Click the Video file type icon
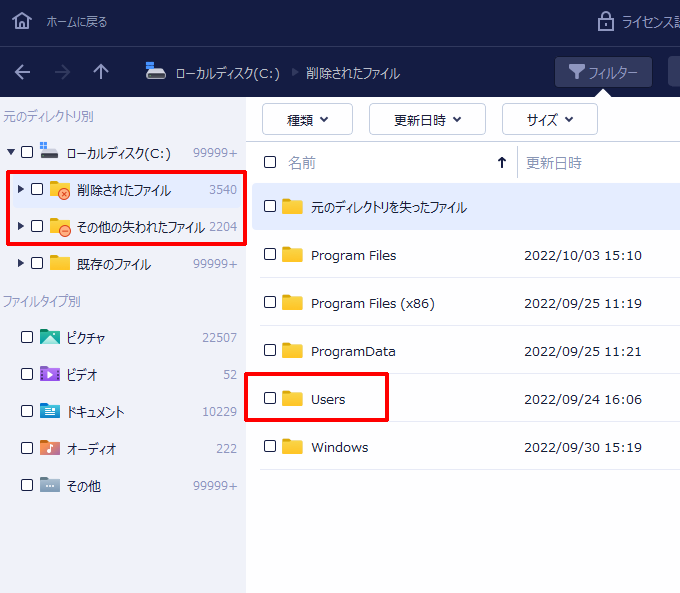This screenshot has width=680, height=593. pos(50,374)
